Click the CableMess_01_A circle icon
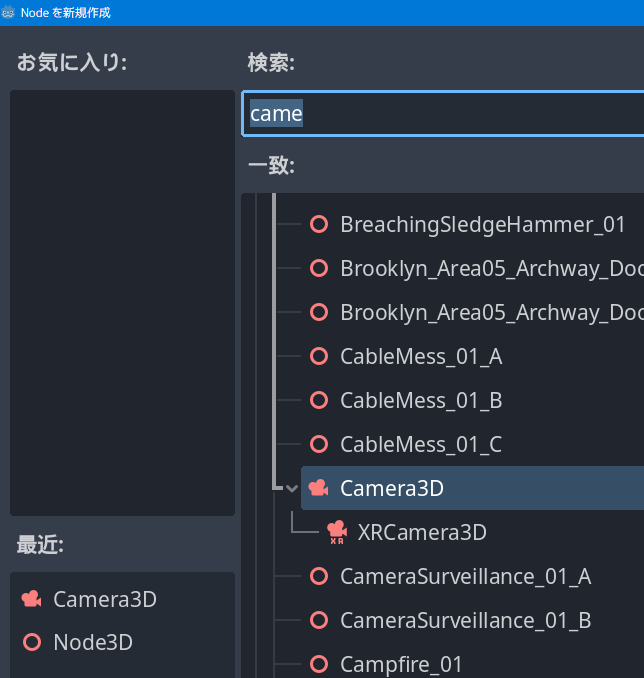This screenshot has width=644, height=678. coord(319,356)
